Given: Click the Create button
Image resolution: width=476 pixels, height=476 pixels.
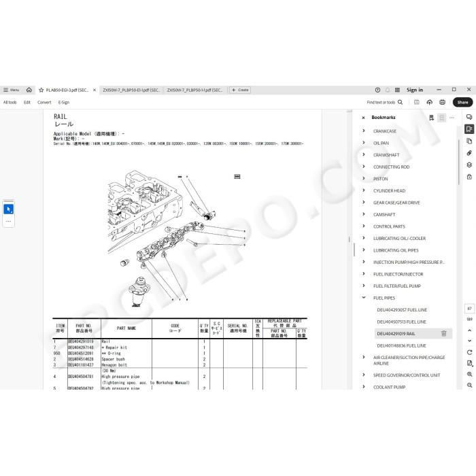Looking at the screenshot, I should pyautogui.click(x=240, y=90).
